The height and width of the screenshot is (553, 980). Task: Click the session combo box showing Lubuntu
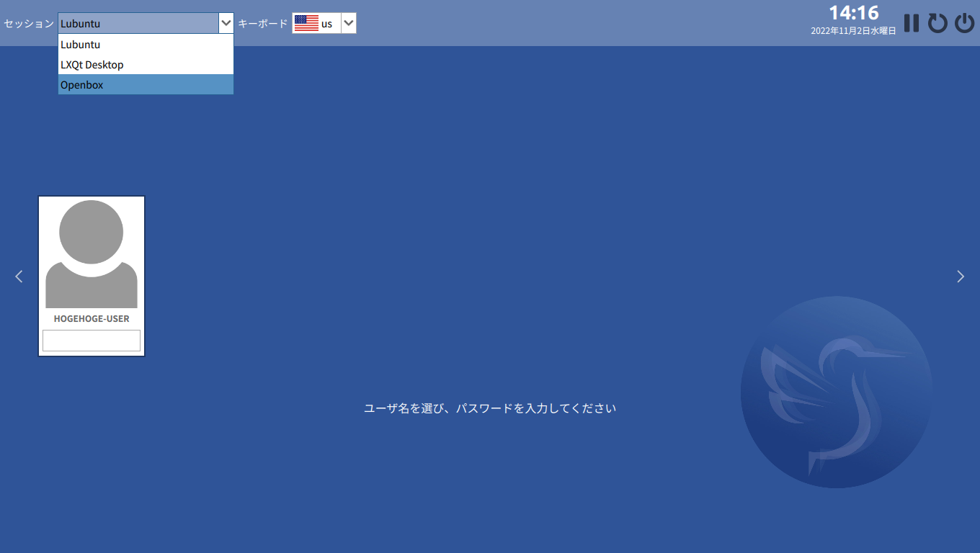click(146, 23)
